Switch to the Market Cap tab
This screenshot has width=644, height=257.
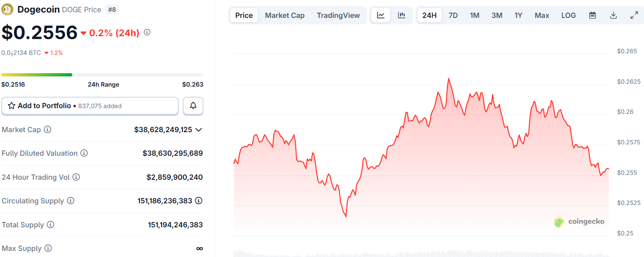(x=285, y=15)
